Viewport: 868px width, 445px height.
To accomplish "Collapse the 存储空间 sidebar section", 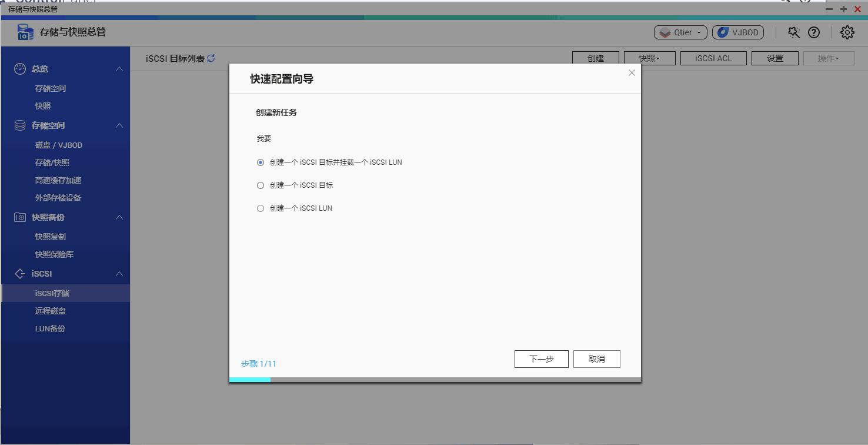I will click(x=119, y=125).
